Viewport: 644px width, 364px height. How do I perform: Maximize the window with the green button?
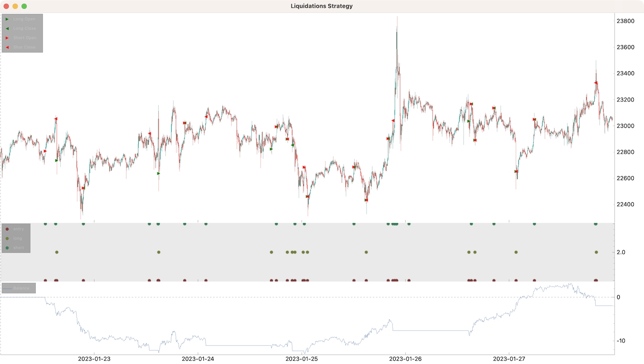(24, 6)
